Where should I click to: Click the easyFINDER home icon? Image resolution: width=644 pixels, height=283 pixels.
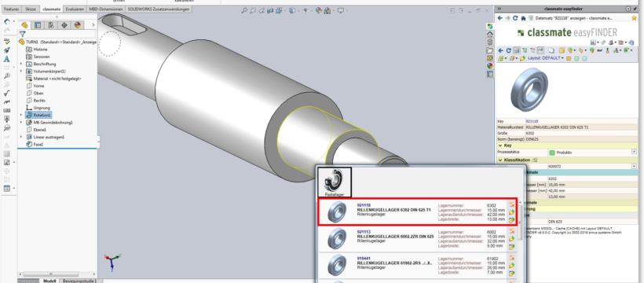pos(523,18)
